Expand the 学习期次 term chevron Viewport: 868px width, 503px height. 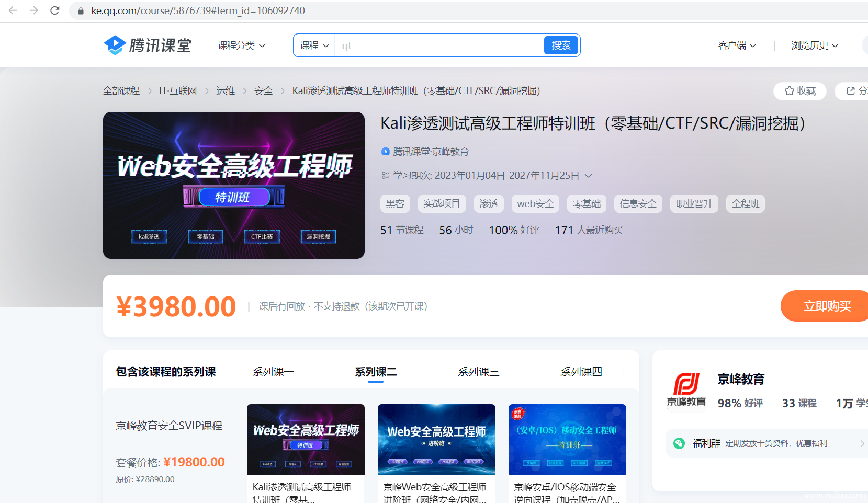point(588,176)
